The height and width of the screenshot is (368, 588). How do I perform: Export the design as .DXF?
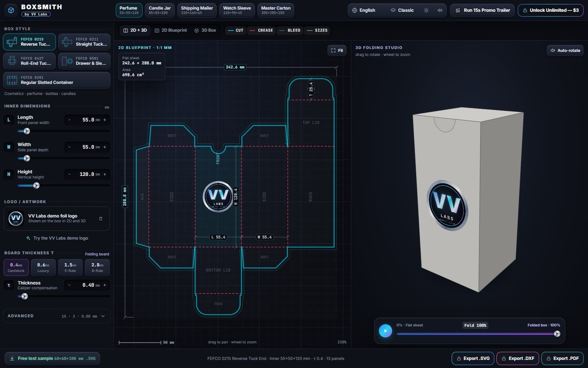(518, 358)
